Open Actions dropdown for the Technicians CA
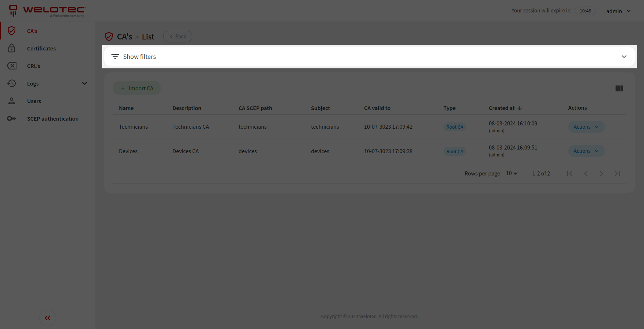This screenshot has width=644, height=329. tap(585, 126)
